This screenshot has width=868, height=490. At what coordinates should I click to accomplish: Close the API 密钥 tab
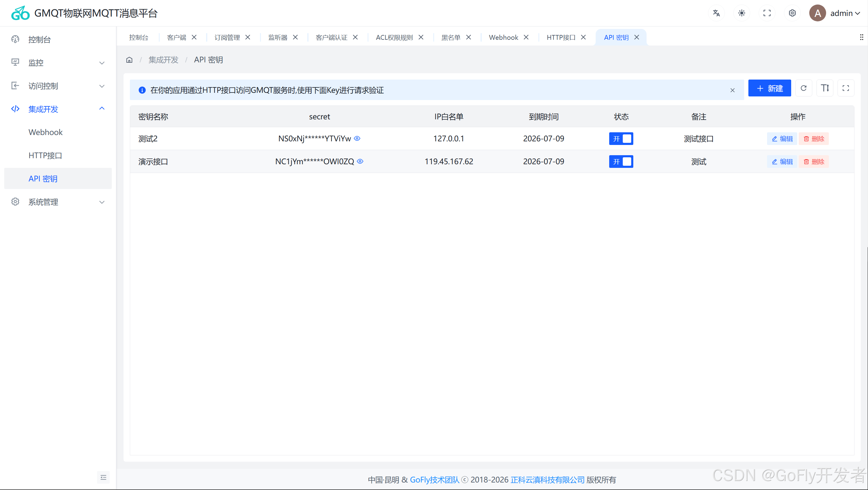pos(637,37)
